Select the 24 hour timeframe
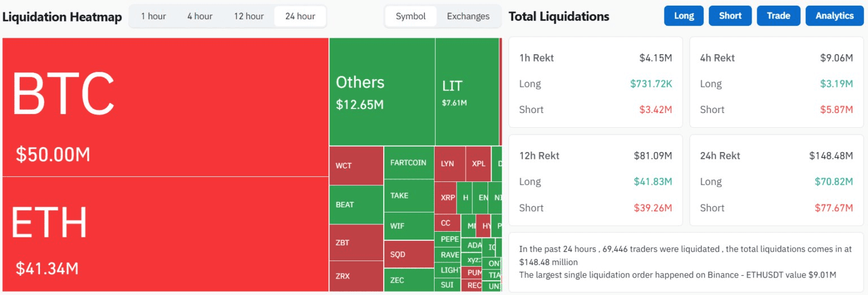Viewport: 868px width, 295px height. (300, 16)
